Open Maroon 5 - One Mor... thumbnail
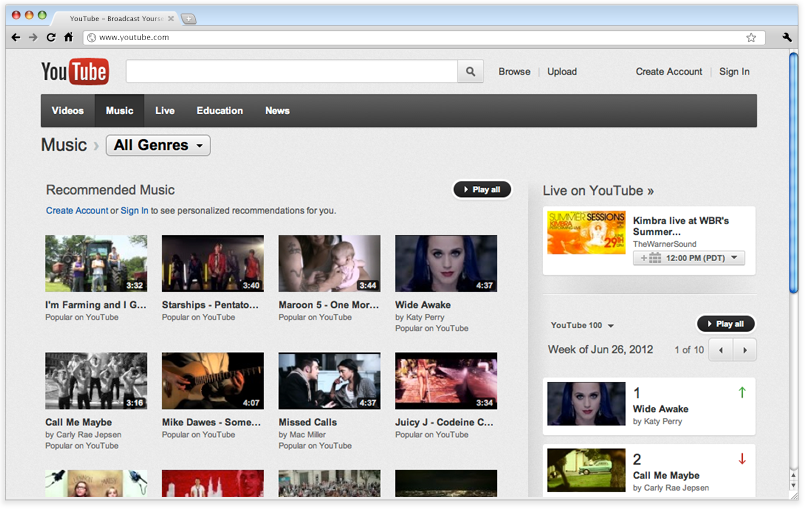Viewport: 805px width, 509px height. pos(330,263)
